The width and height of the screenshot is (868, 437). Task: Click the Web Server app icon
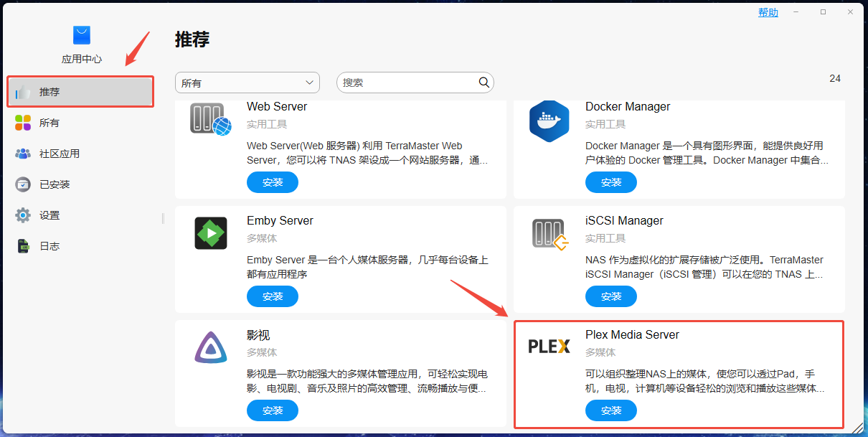(211, 119)
